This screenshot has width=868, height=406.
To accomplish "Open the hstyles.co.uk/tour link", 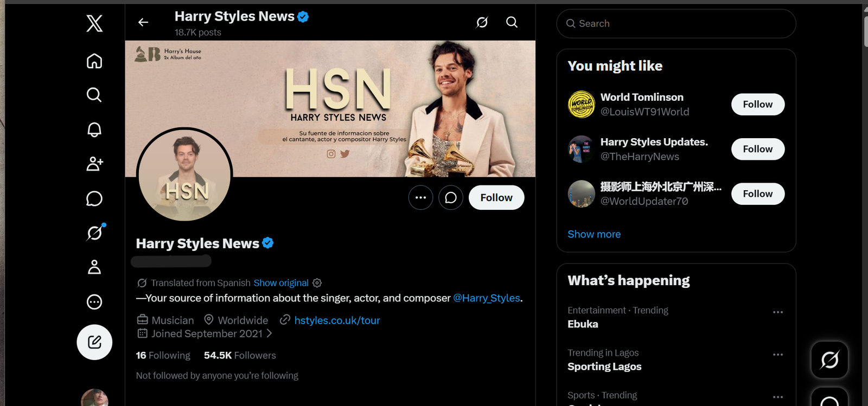I will (337, 320).
